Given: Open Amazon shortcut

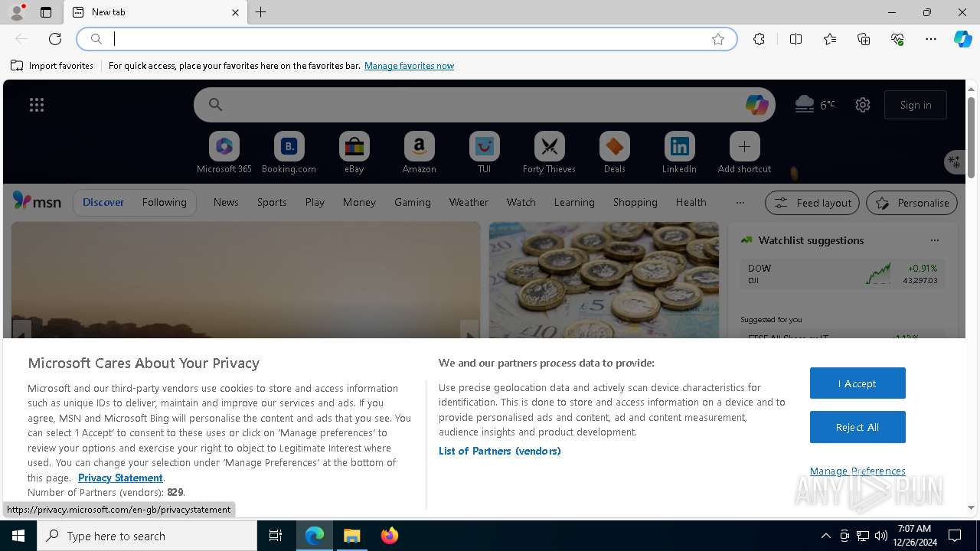Looking at the screenshot, I should (419, 153).
